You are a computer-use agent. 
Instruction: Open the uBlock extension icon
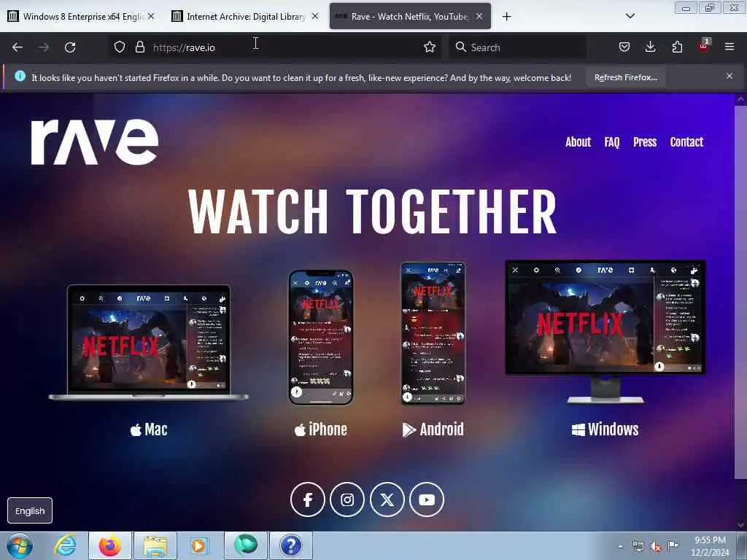[704, 46]
